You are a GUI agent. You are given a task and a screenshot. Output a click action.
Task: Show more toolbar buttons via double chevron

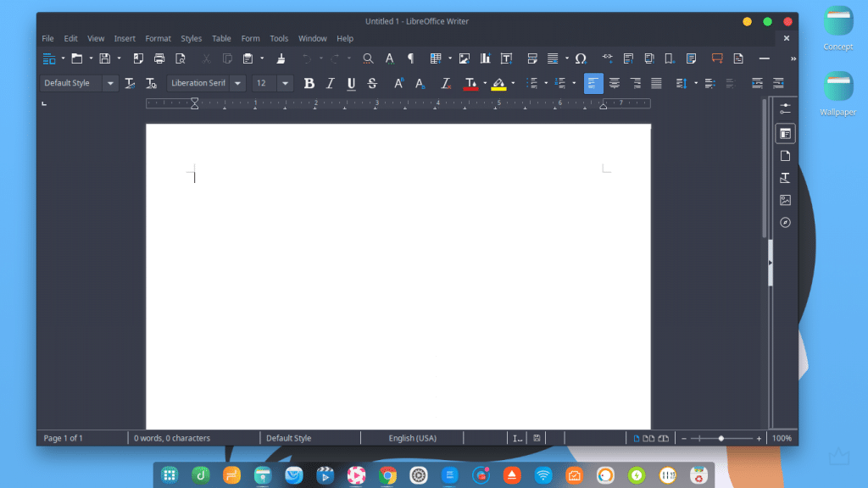click(793, 58)
